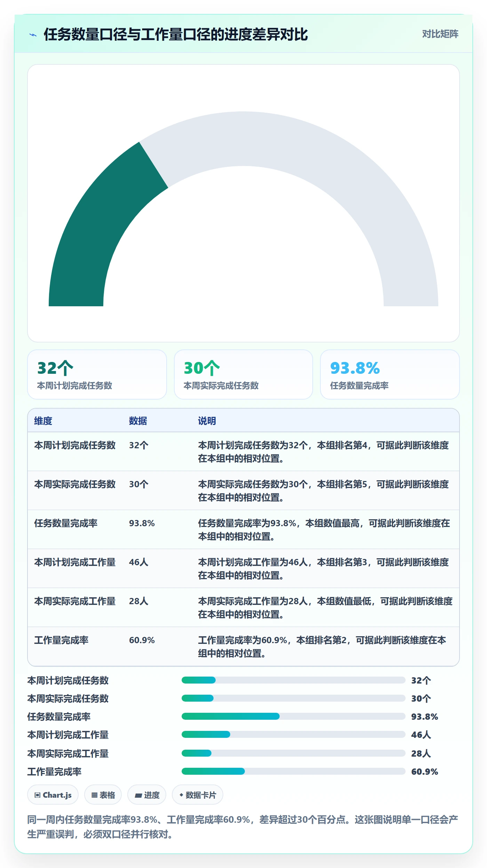The image size is (487, 868).
Task: Click progress bar for 本周实际完成工作量
Action: (x=293, y=753)
